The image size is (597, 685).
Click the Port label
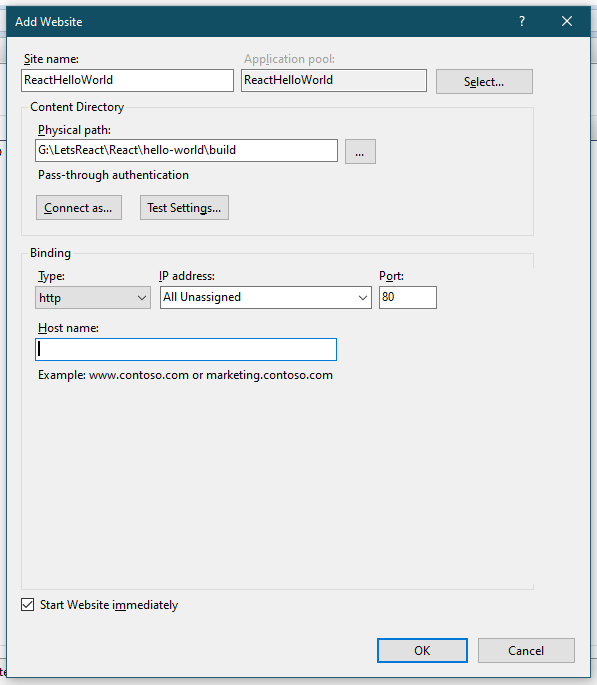point(391,276)
